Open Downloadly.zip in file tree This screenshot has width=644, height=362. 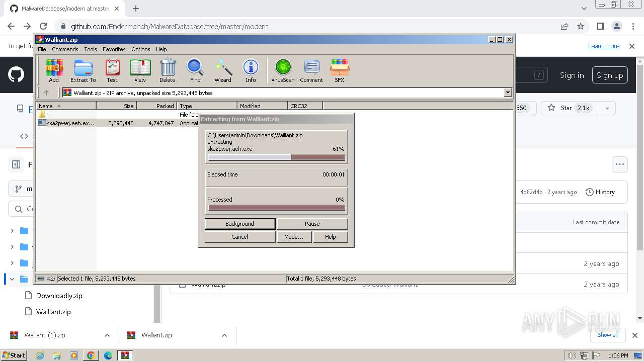tap(59, 296)
